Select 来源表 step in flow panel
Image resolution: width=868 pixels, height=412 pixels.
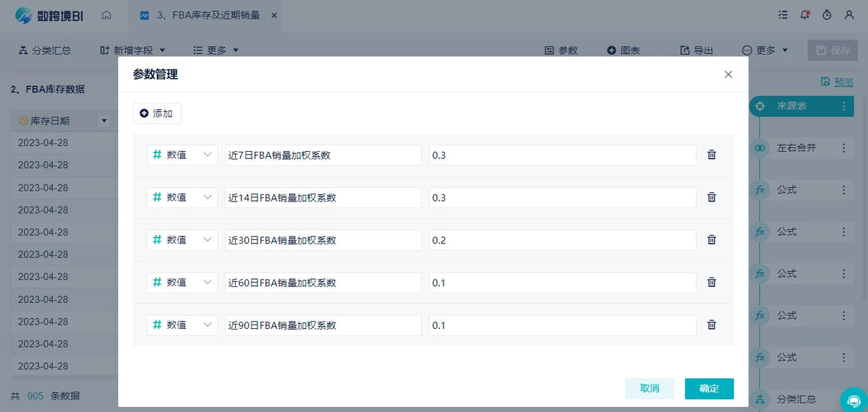click(802, 106)
